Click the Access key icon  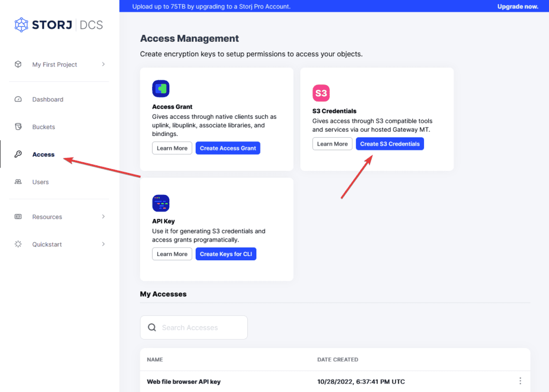(x=18, y=154)
